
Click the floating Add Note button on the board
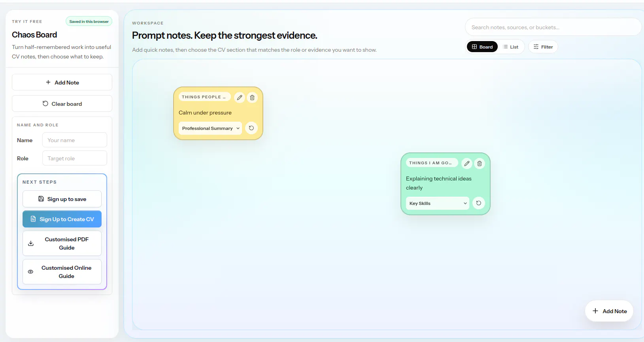click(x=609, y=311)
